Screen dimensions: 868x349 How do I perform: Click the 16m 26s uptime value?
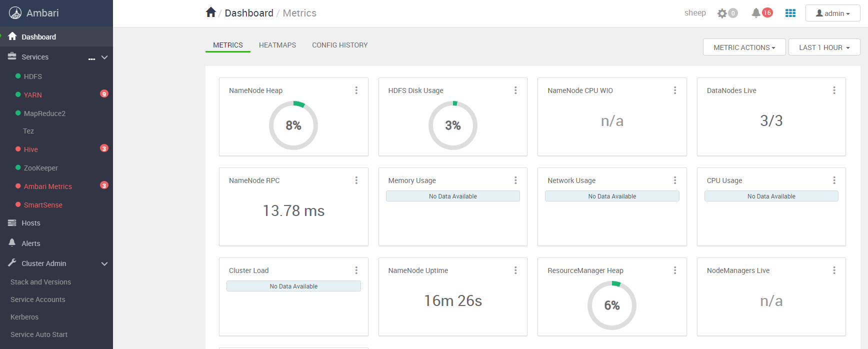pos(453,300)
